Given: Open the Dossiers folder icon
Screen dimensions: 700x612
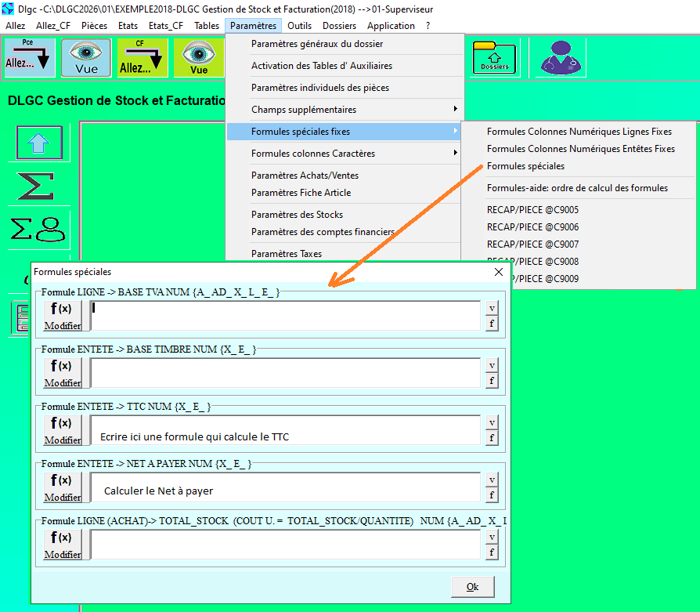Looking at the screenshot, I should coord(494,58).
